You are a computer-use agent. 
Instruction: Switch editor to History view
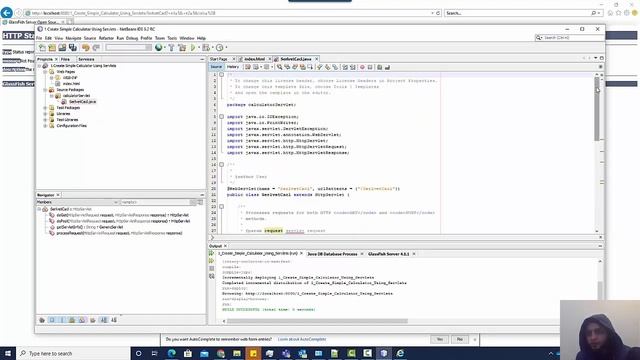click(x=233, y=67)
